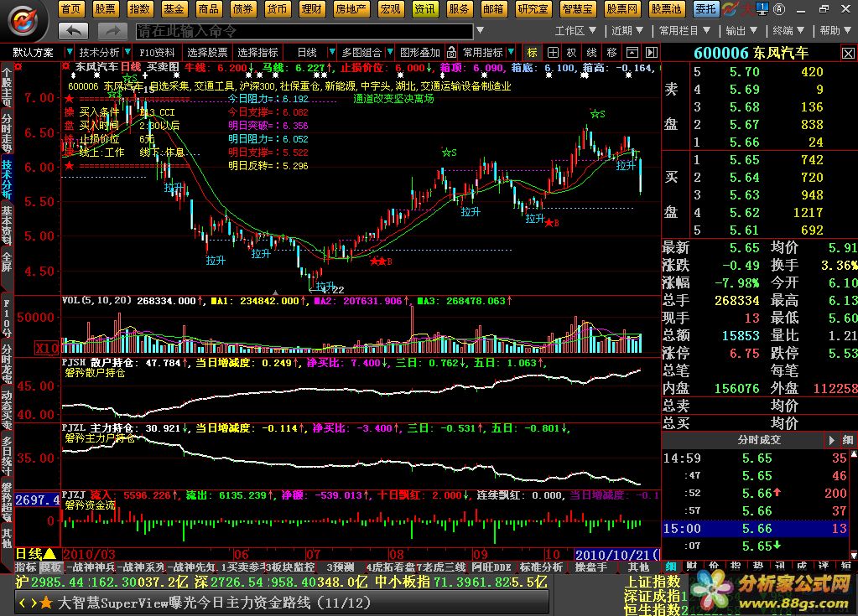The height and width of the screenshot is (616, 858).
Task: Select the 线 draw-line toolbar icon
Action: point(591,53)
